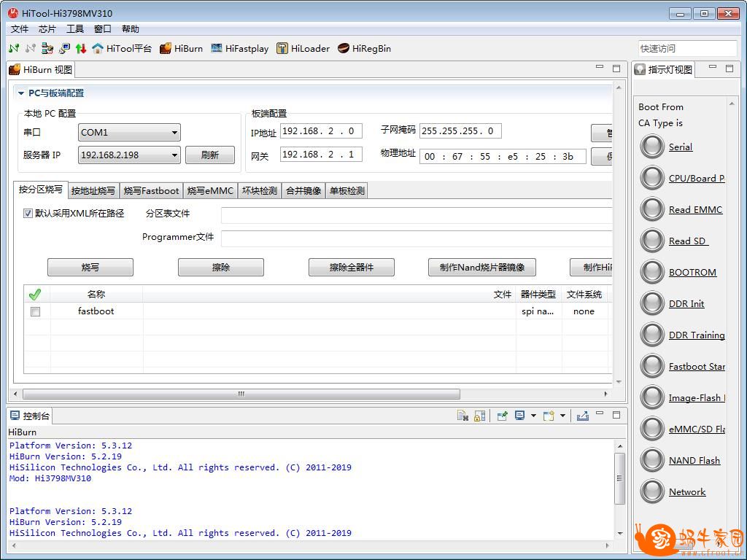Maximize the indicator light view panel

click(729, 68)
